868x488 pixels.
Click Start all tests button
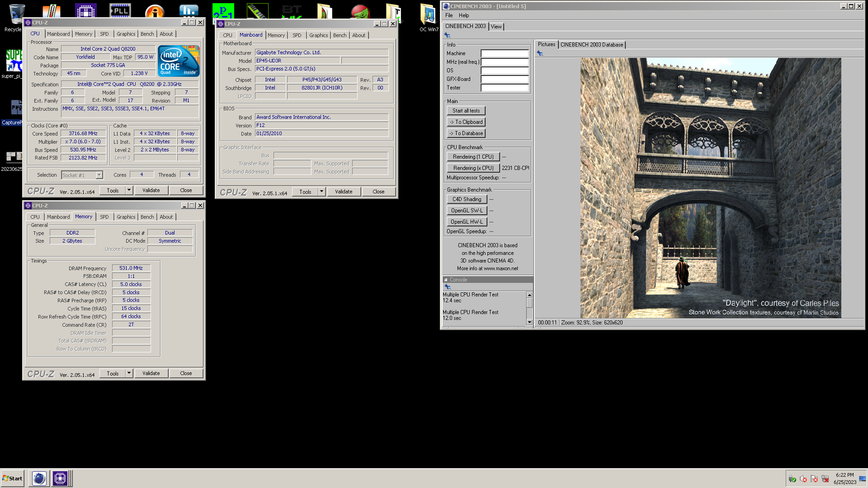coord(466,111)
